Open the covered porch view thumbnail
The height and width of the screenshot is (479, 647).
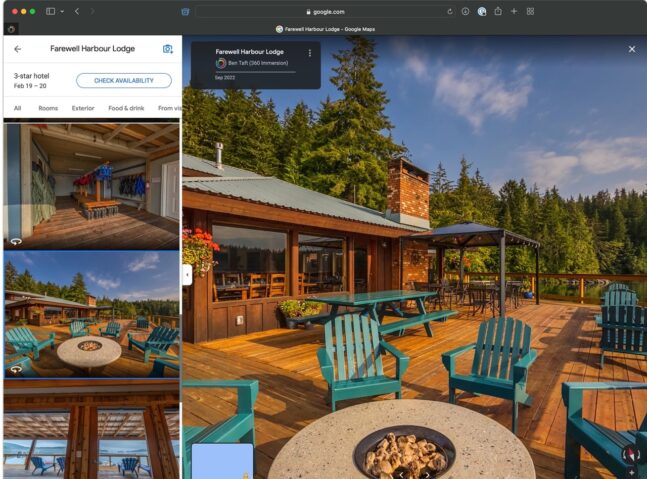92,429
